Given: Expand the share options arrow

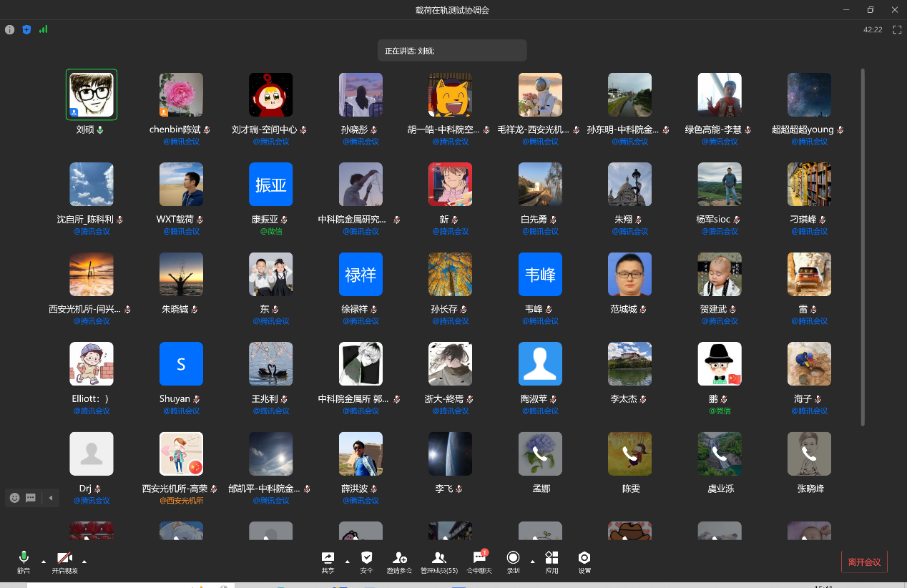Looking at the screenshot, I should point(348,561).
